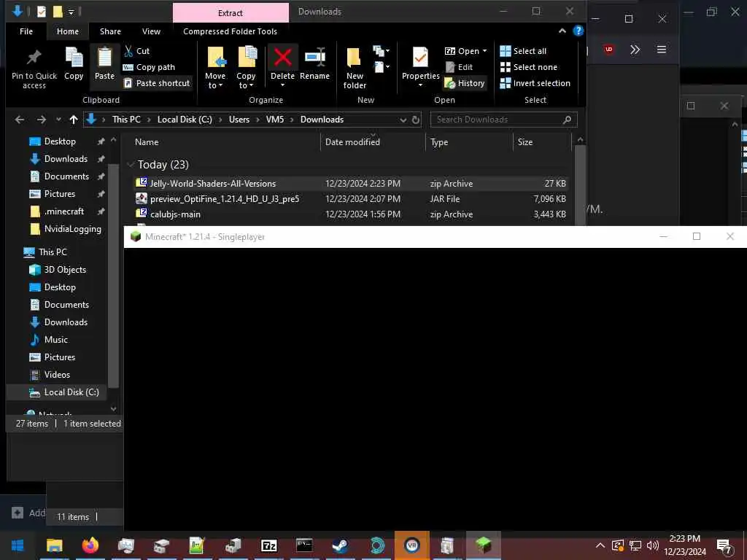Select the calubjs-main zip file
This screenshot has height=560, width=747.
[x=352, y=214]
